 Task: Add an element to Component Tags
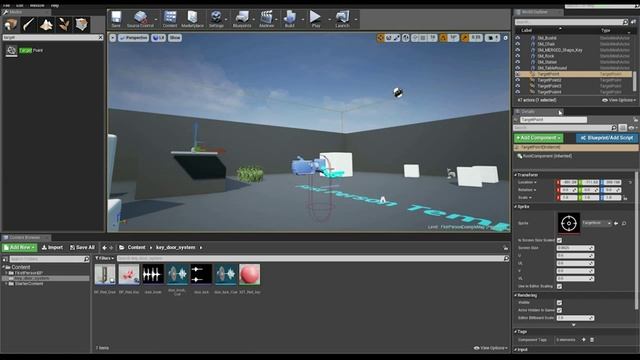coord(584,340)
